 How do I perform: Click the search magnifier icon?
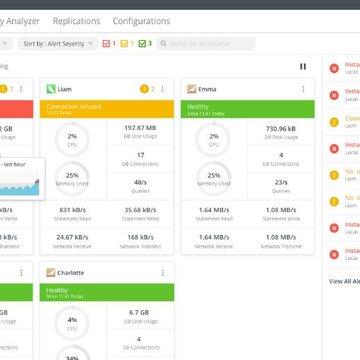(x=164, y=44)
